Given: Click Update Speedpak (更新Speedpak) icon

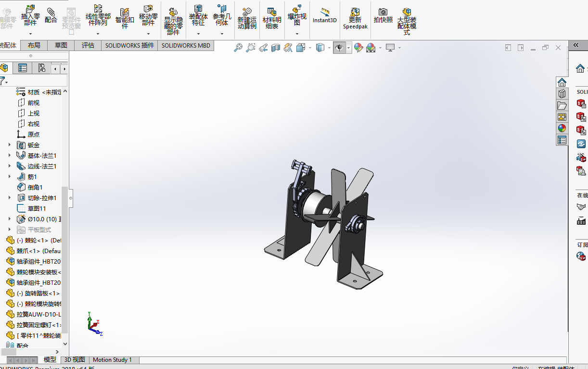Looking at the screenshot, I should pos(355,12).
